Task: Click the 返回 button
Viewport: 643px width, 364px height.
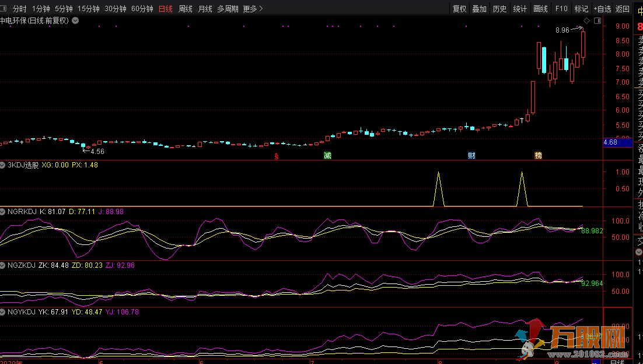Action: tap(623, 9)
